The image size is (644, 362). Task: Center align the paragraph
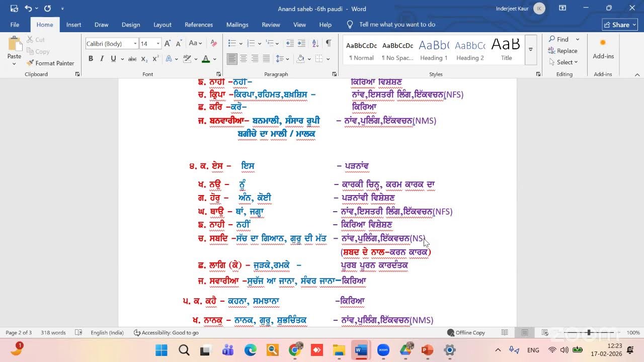tap(244, 59)
